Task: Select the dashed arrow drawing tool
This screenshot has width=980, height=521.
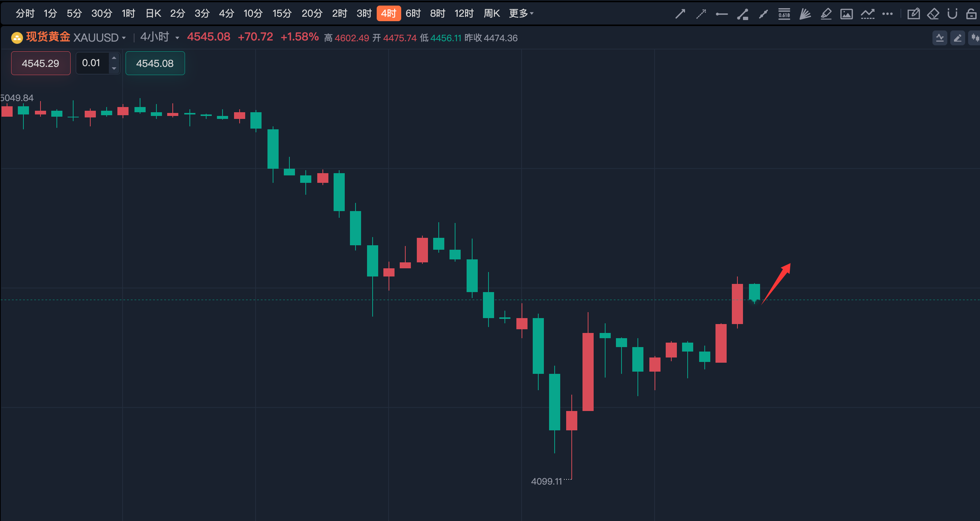Action: (x=701, y=14)
